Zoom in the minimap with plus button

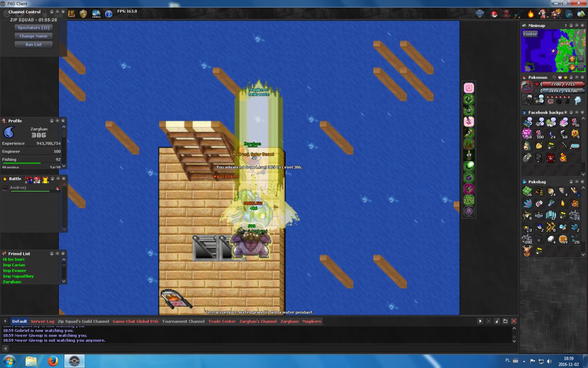[581, 59]
